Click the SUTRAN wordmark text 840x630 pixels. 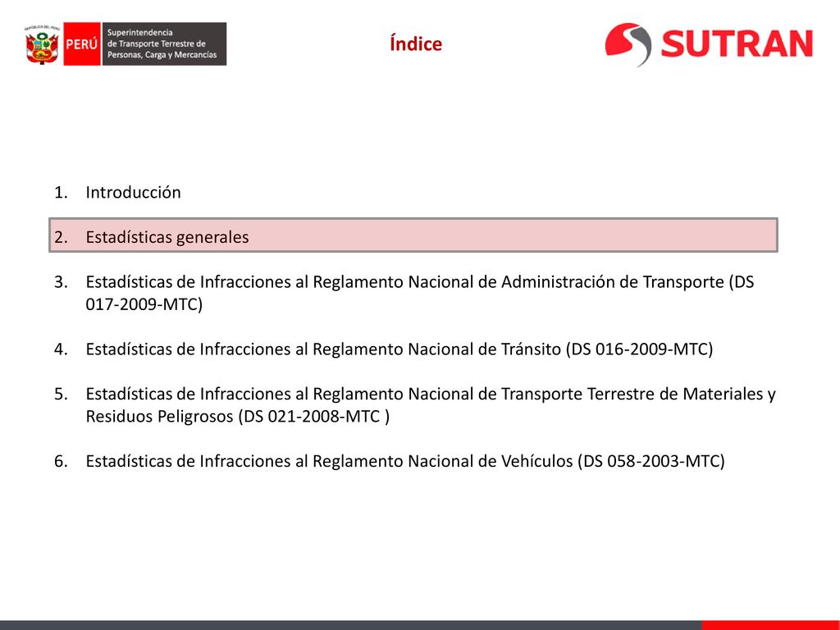tap(737, 44)
